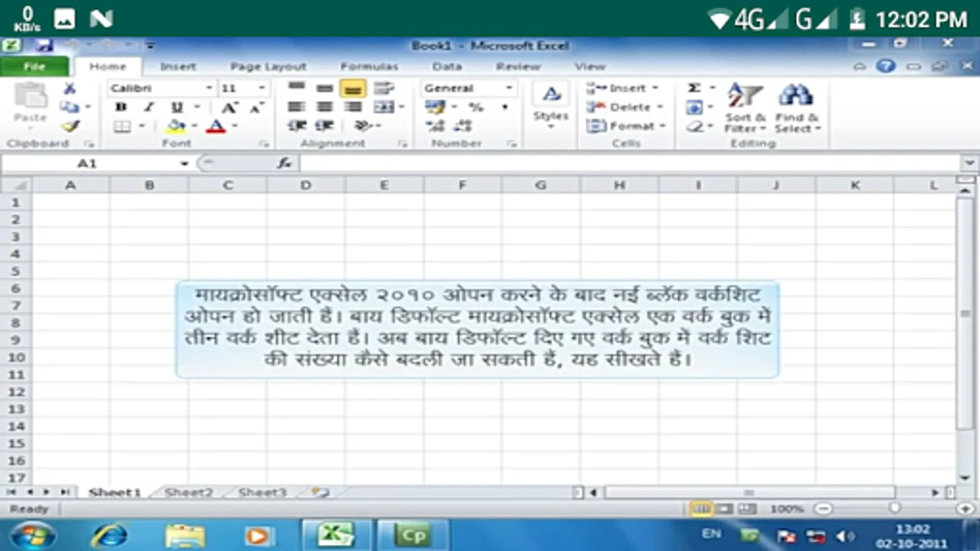This screenshot has width=980, height=551.
Task: Click the Insert Worksheet tab icon
Action: (320, 492)
